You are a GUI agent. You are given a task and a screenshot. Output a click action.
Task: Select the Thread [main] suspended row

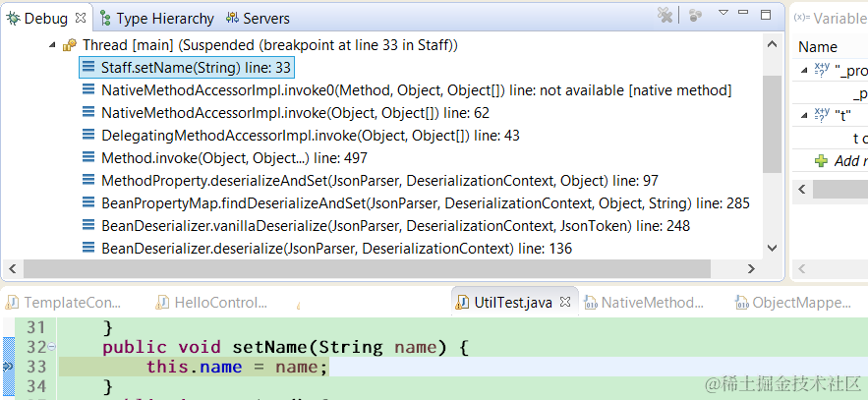point(269,45)
